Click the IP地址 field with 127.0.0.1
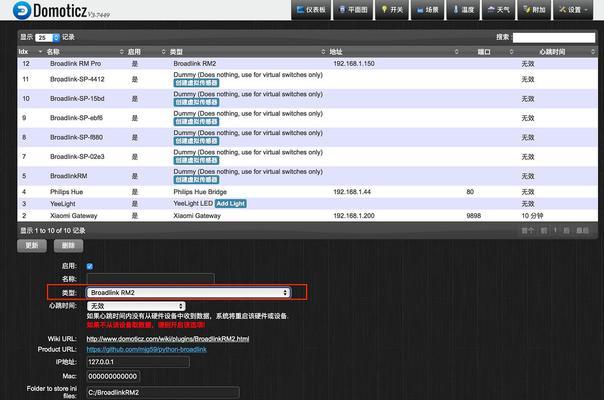Image resolution: width=604 pixels, height=400 pixels. [138, 362]
